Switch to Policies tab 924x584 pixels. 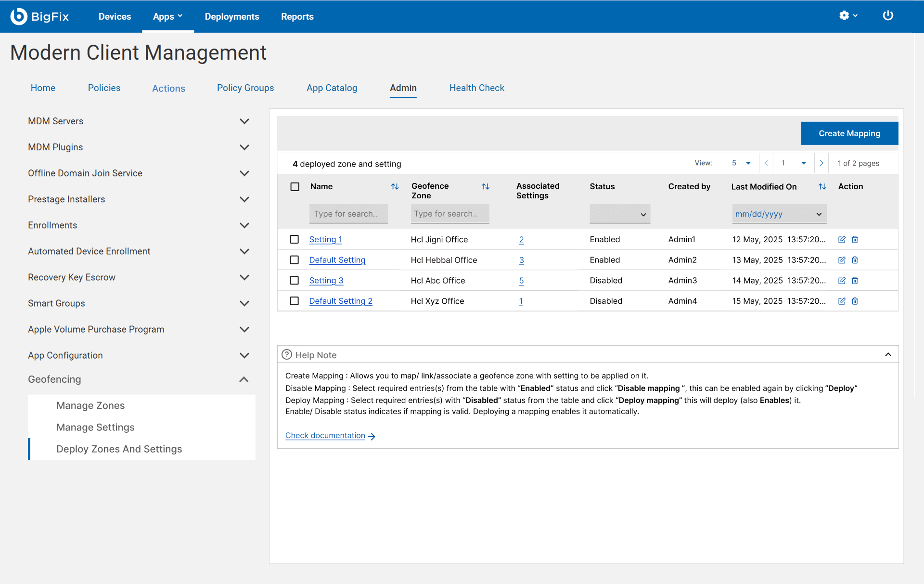pyautogui.click(x=104, y=88)
